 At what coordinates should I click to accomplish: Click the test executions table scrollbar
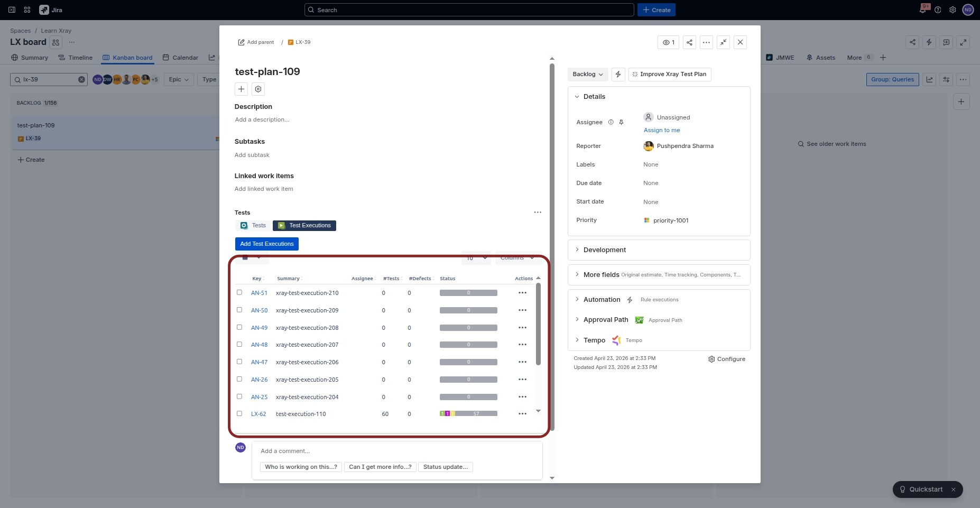coord(538,324)
